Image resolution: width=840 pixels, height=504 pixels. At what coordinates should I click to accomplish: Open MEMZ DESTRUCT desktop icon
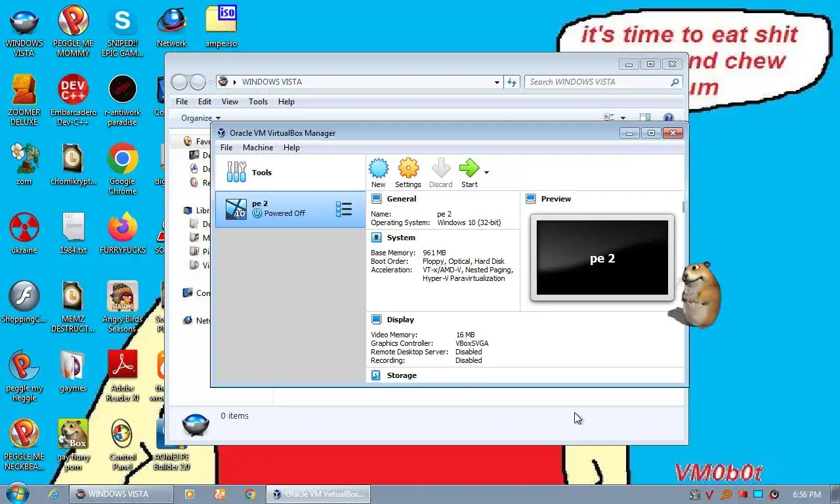tap(73, 307)
